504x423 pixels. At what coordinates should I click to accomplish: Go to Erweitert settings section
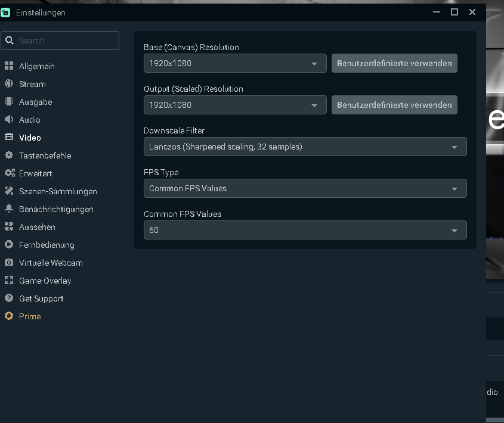pos(35,173)
